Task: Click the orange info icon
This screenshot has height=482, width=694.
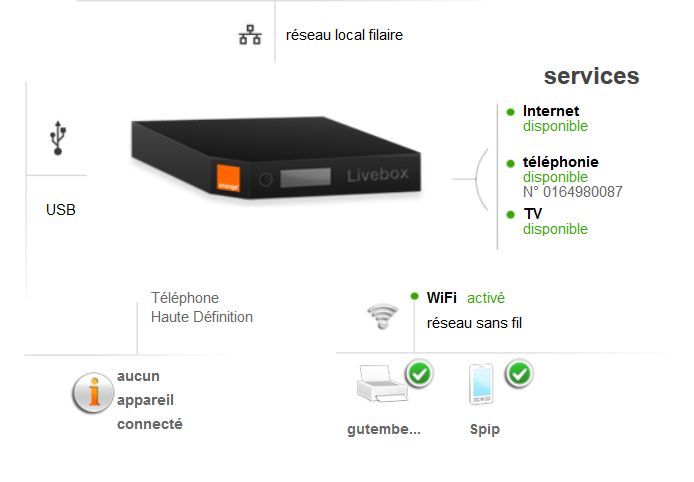Action: 93,393
